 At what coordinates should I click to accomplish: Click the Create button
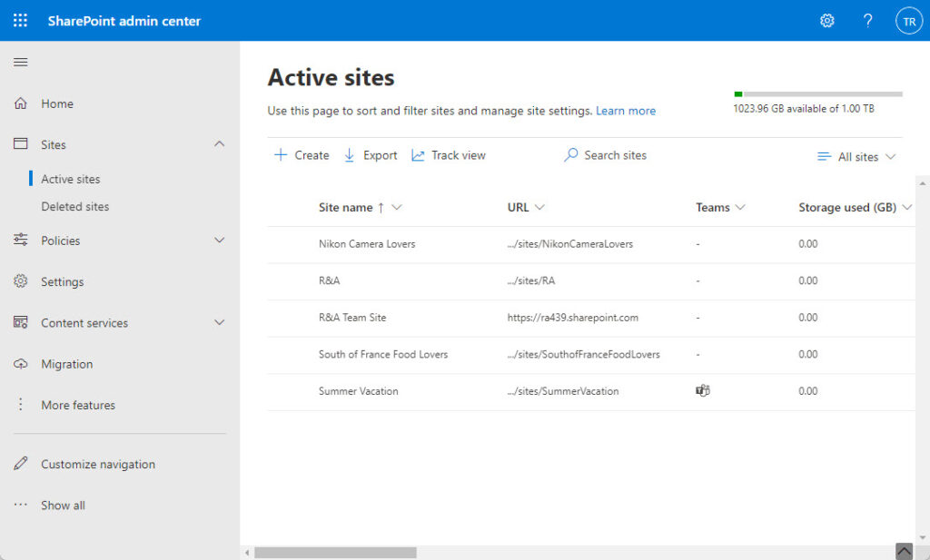click(x=302, y=155)
